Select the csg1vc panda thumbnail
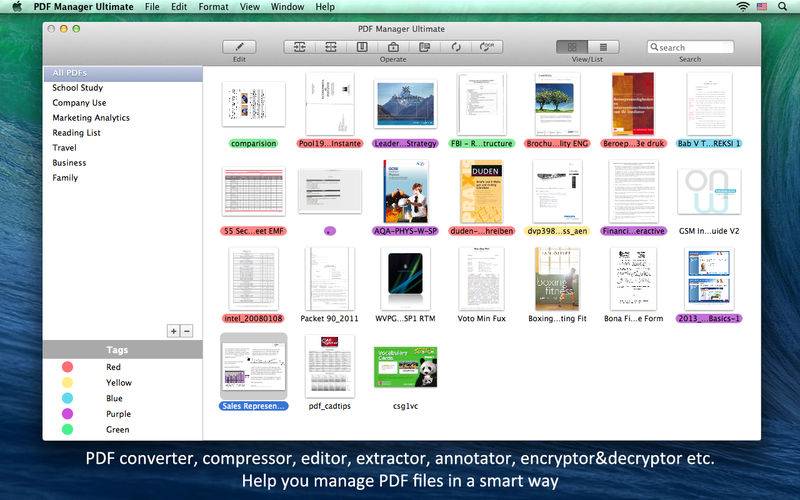The height and width of the screenshot is (500, 800). pyautogui.click(x=405, y=367)
